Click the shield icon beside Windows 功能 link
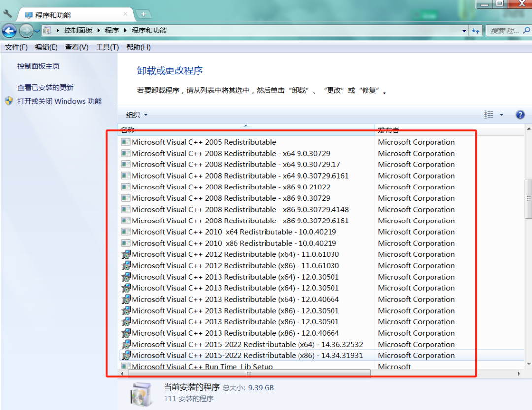The image size is (532, 410). click(x=9, y=101)
